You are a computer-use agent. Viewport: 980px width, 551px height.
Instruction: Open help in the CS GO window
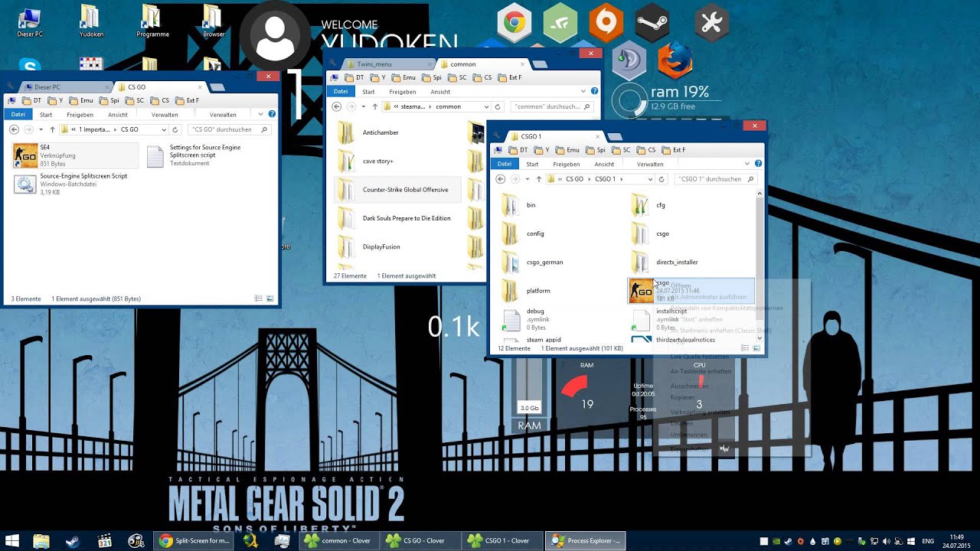(x=272, y=114)
